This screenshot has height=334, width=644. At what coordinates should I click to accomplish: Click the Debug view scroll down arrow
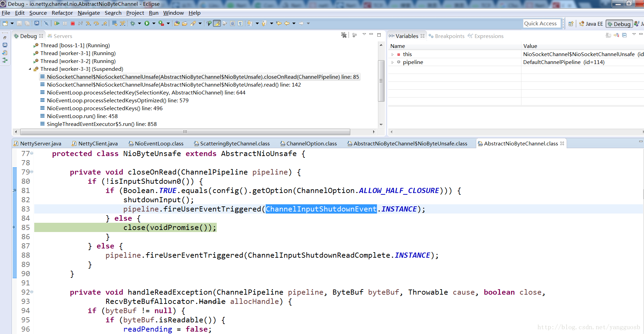(x=381, y=125)
